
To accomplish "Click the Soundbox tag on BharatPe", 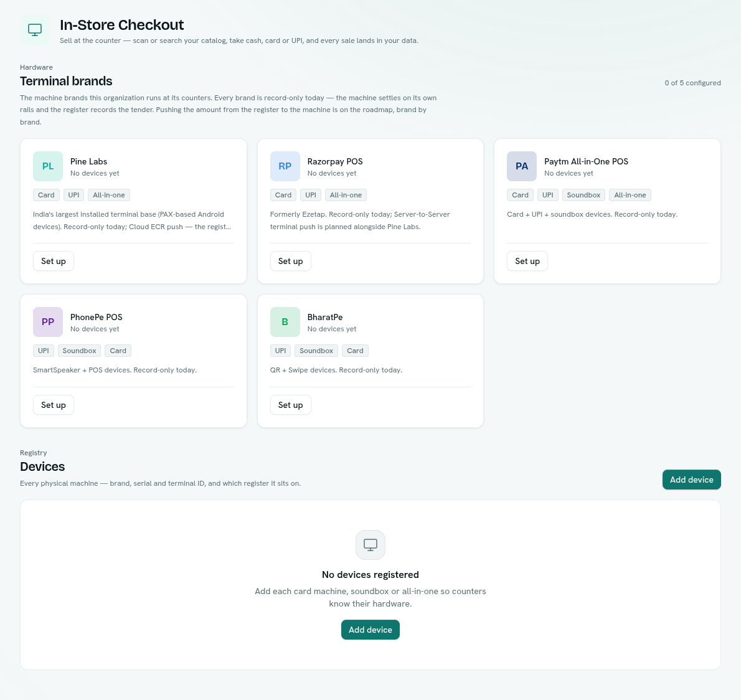I will tap(316, 351).
